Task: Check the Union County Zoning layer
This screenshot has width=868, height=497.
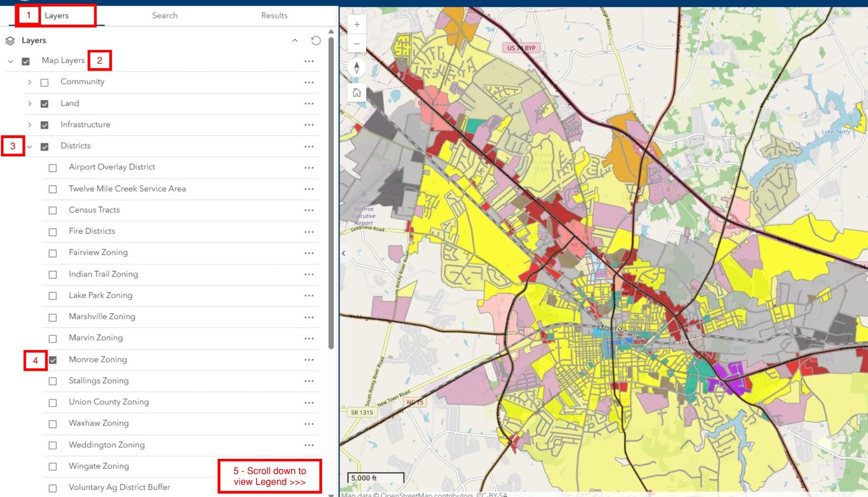Action: (x=52, y=402)
